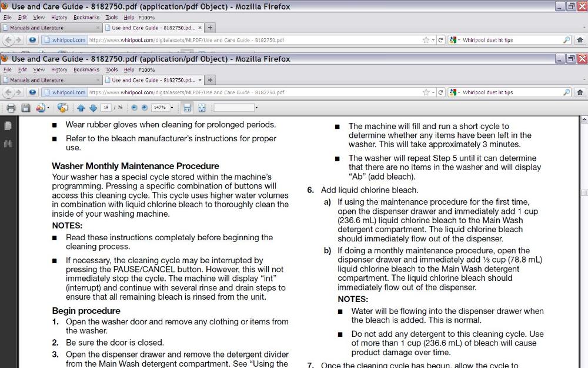Image resolution: width=588 pixels, height=368 pixels.
Task: Click the search magnifier in the background window
Action: coord(567,40)
